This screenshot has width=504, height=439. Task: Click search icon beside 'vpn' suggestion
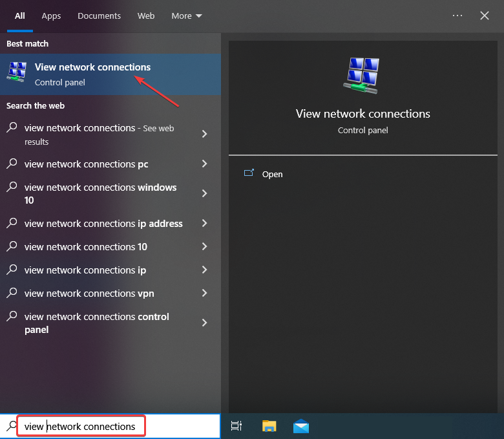pyautogui.click(x=12, y=292)
